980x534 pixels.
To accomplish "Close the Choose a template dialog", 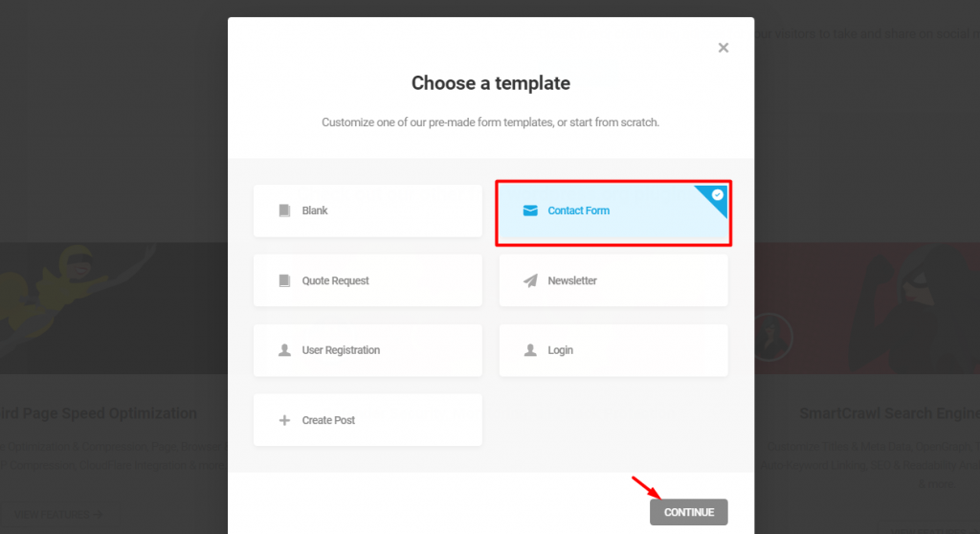I will (724, 48).
